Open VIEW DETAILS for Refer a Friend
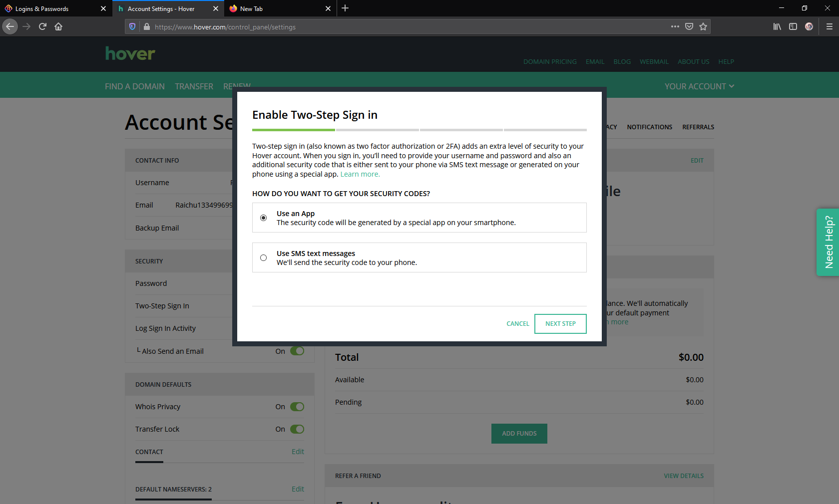 coord(684,476)
